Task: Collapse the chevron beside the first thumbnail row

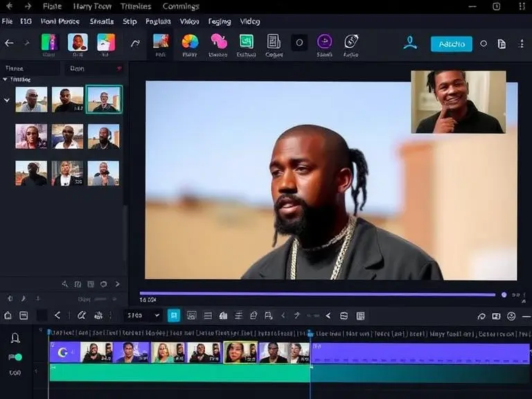Action: 6,100
